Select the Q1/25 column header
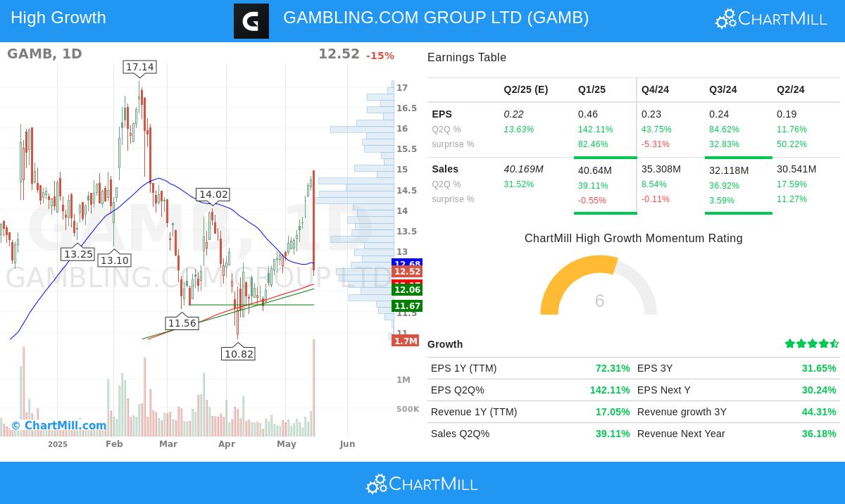 [591, 89]
